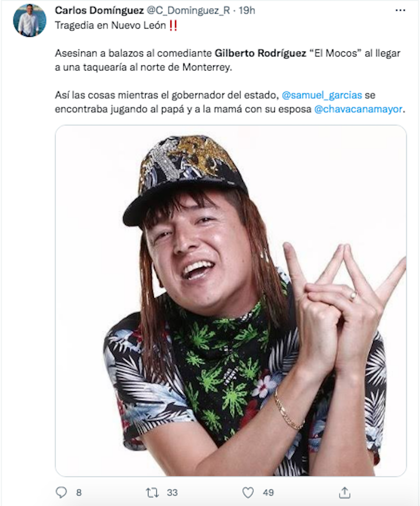Click the retweet count 33
This screenshot has width=420, height=506.
(x=172, y=492)
